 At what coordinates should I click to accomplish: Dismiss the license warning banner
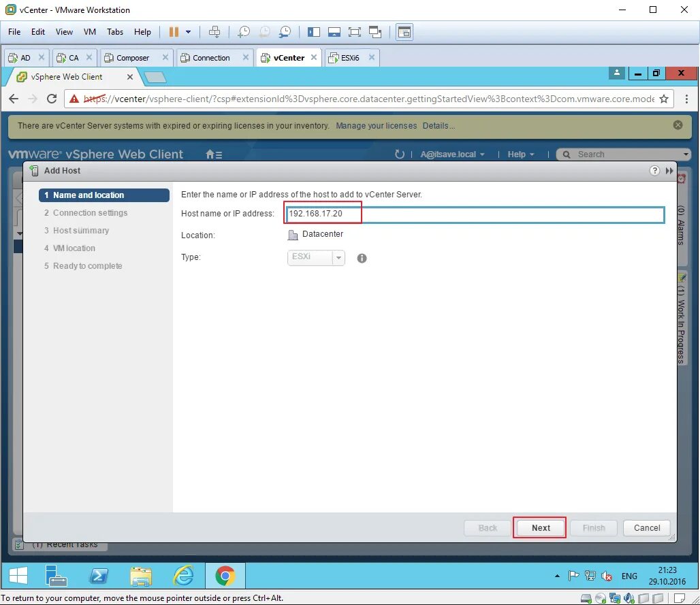tap(678, 125)
